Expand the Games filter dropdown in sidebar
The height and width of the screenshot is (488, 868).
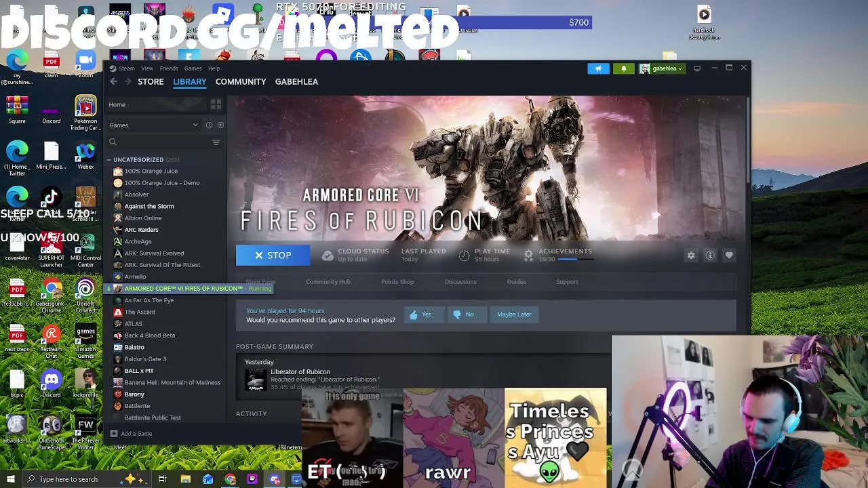(x=153, y=125)
